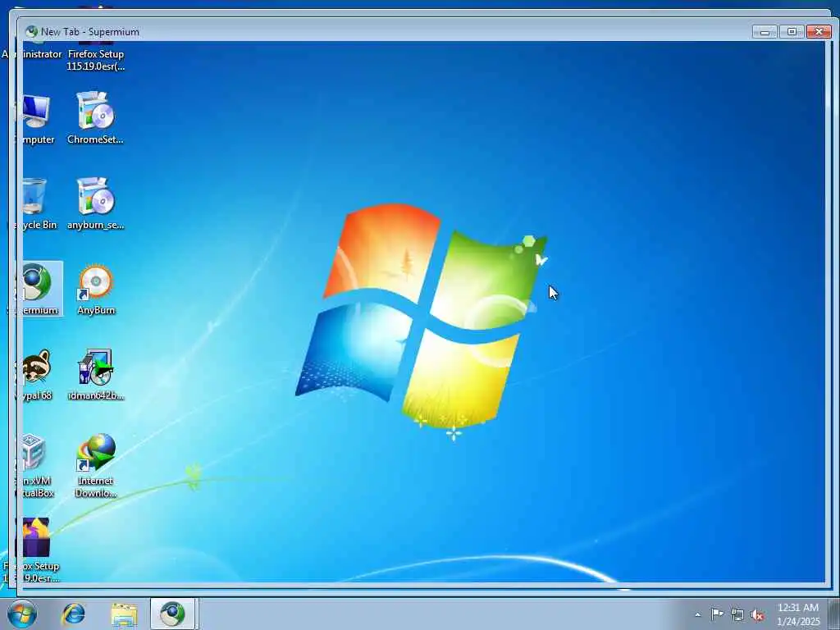Screen dimensions: 840x630
Task: Click the muted volume tray icon
Action: [757, 615]
